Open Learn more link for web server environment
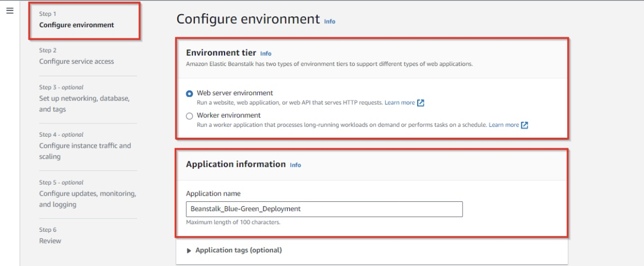The height and width of the screenshot is (266, 644). click(399, 103)
